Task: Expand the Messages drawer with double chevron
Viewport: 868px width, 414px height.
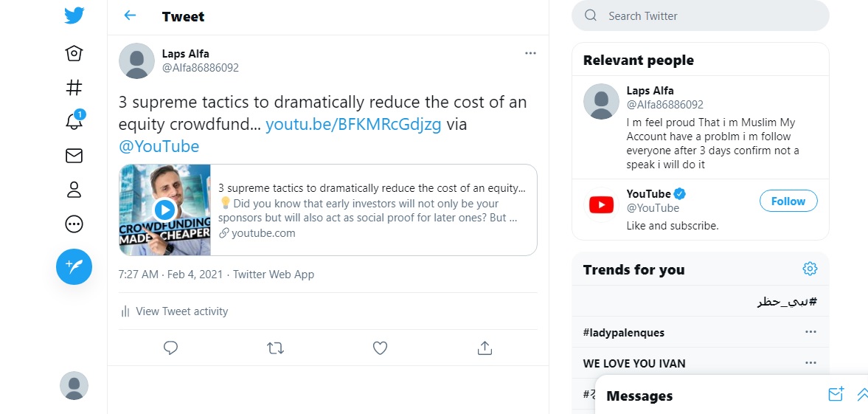Action: 863,394
